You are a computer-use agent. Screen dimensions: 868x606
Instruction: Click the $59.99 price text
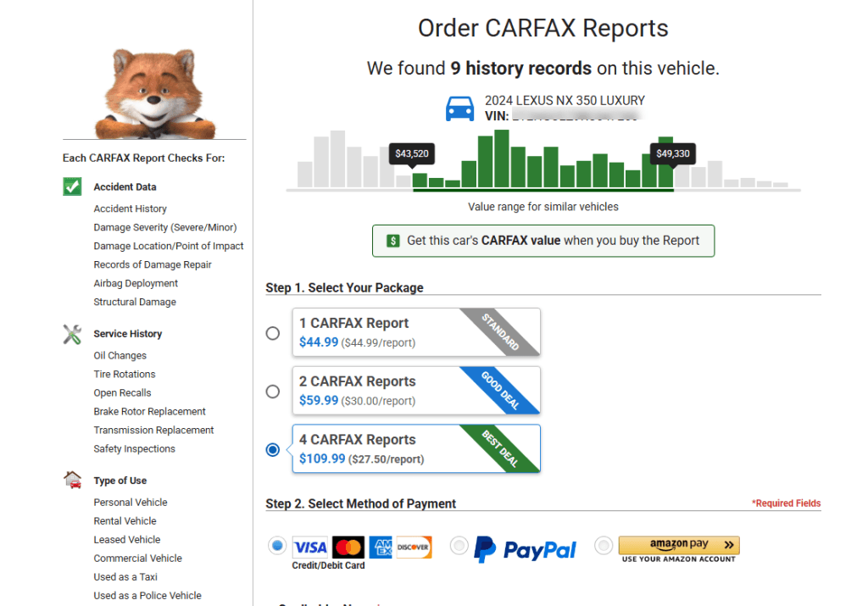point(319,400)
